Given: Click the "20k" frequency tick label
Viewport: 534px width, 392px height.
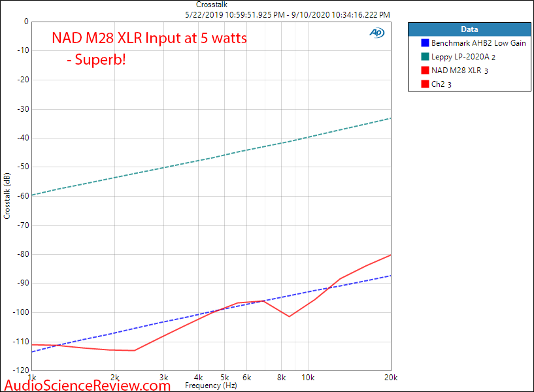Looking at the screenshot, I should tap(391, 378).
